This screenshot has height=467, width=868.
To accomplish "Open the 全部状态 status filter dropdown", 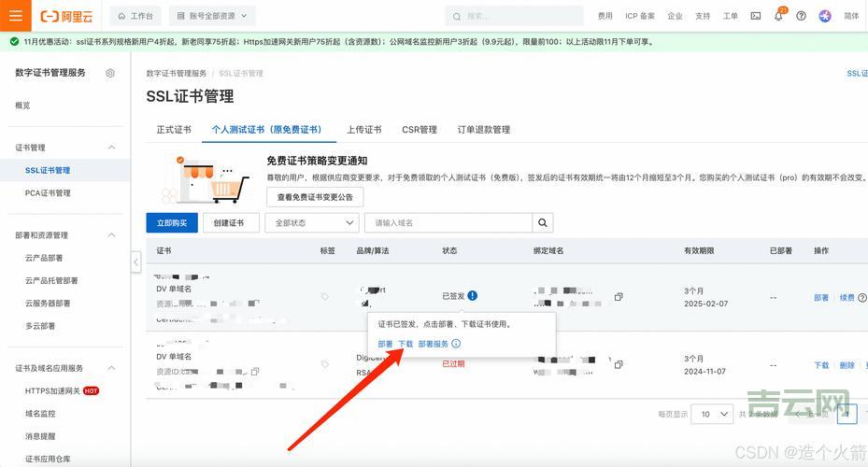I will (x=312, y=222).
